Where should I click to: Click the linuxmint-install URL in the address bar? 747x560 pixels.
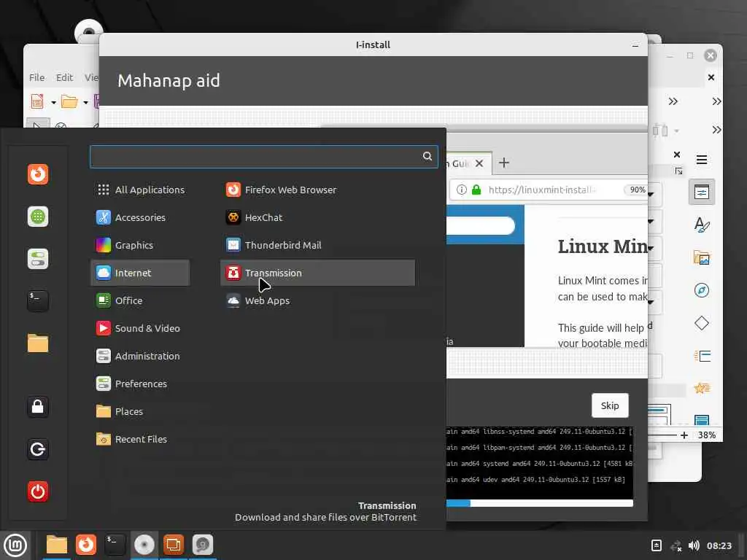tap(542, 190)
